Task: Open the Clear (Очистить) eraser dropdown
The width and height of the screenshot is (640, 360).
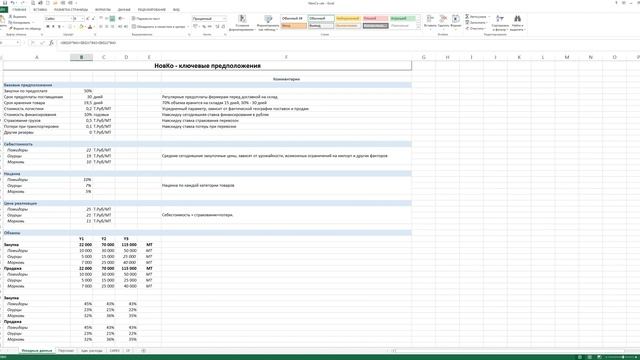Action: click(x=475, y=29)
